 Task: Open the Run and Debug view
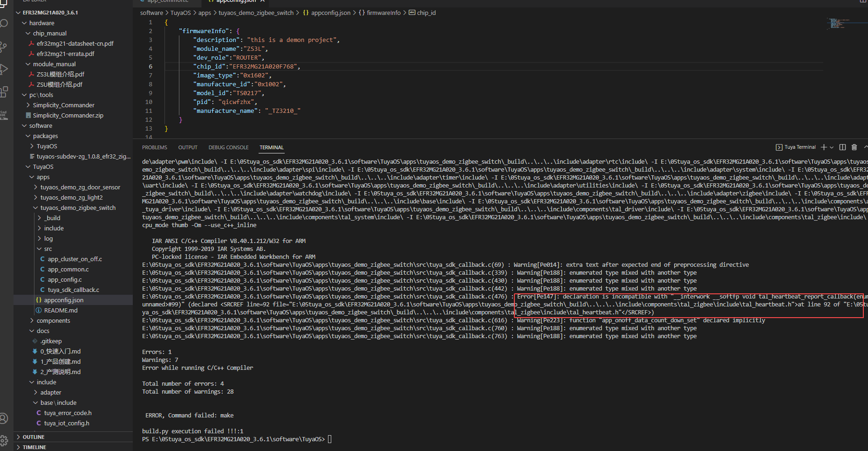pyautogui.click(x=4, y=69)
